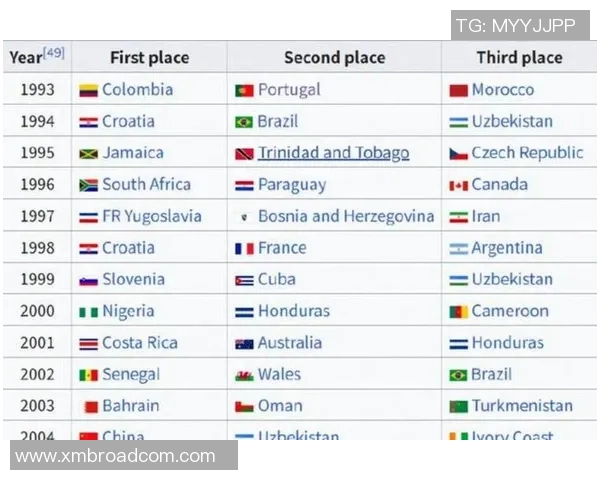The image size is (600, 480).
Task: Go to the Czech Republic link
Action: click(527, 153)
